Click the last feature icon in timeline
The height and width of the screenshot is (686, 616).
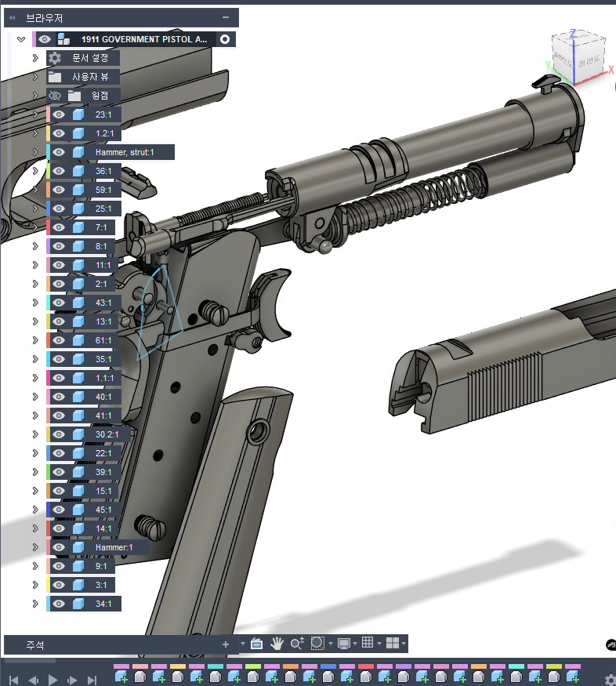(x=573, y=677)
